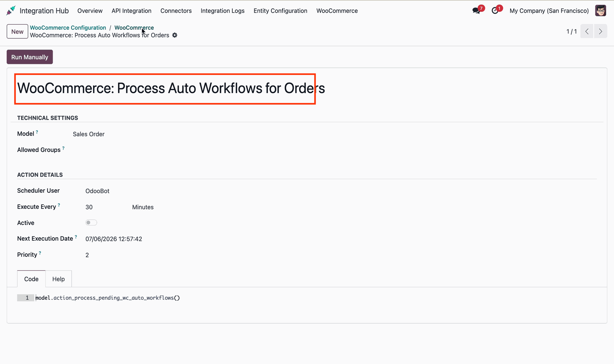
Task: Click the 1 / 1 pager counter
Action: click(x=571, y=31)
